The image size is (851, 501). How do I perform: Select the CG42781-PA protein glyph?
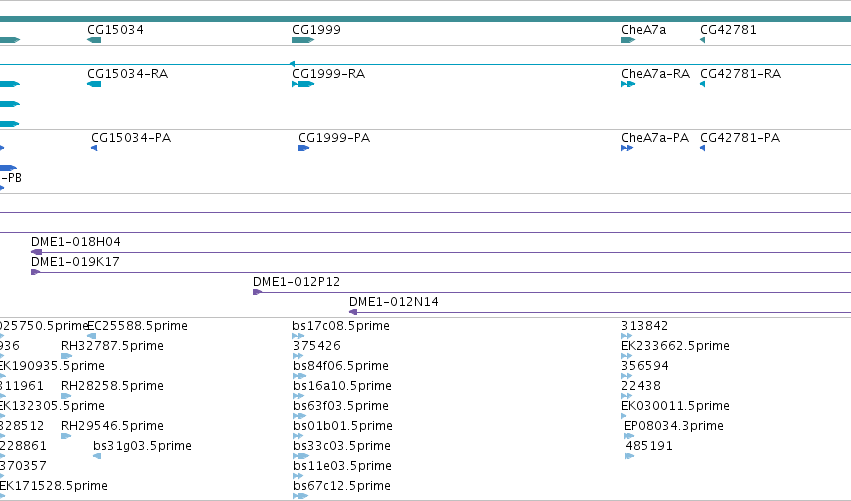(702, 148)
